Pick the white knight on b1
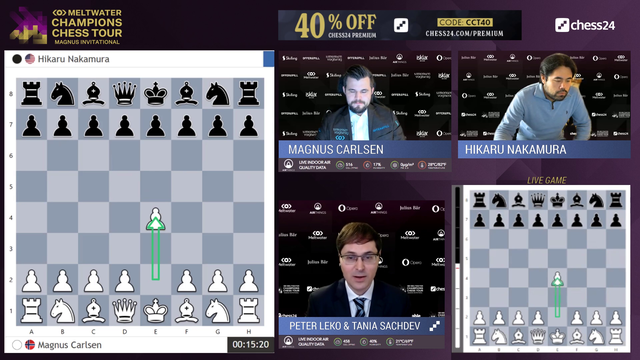Viewport: 640px width, 360px height. (x=62, y=311)
